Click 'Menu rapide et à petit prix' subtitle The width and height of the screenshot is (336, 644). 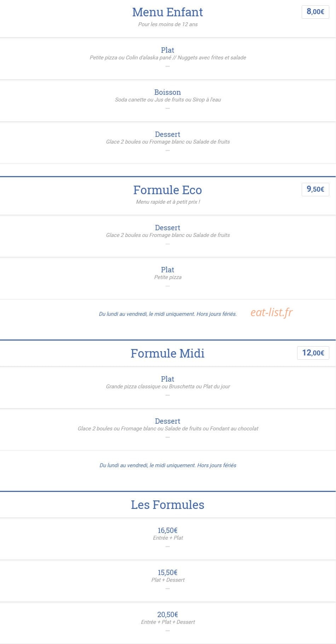[168, 202]
